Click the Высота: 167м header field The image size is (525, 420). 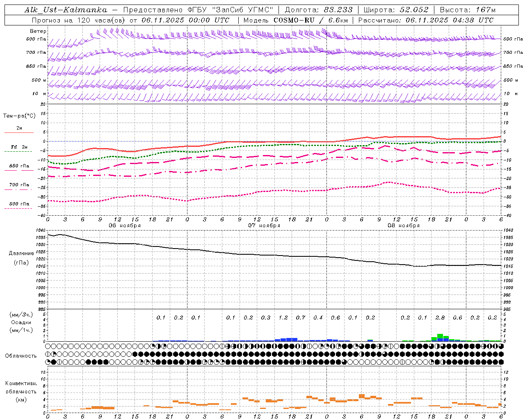coord(468,10)
